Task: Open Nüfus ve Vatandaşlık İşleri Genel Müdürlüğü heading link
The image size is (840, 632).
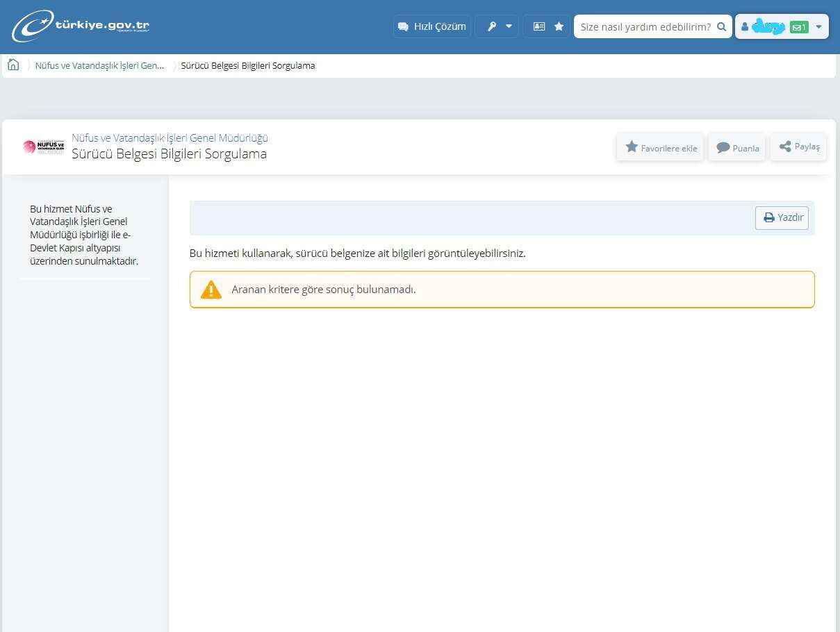Action: (170, 138)
